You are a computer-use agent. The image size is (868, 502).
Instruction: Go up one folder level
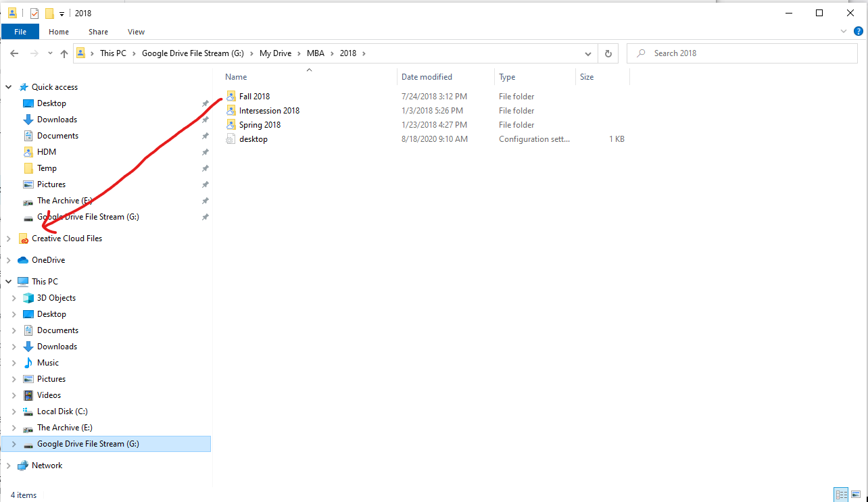(x=64, y=53)
